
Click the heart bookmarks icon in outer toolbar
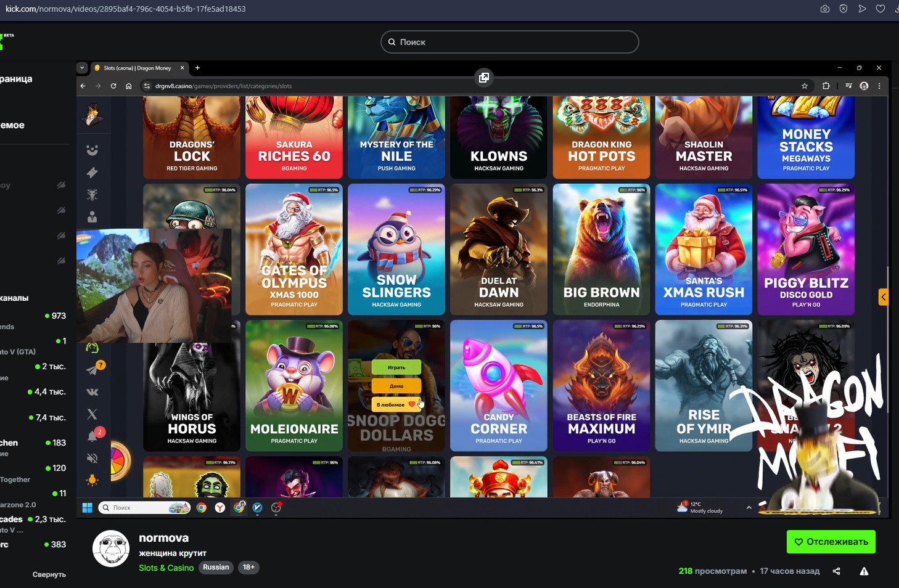point(881,9)
